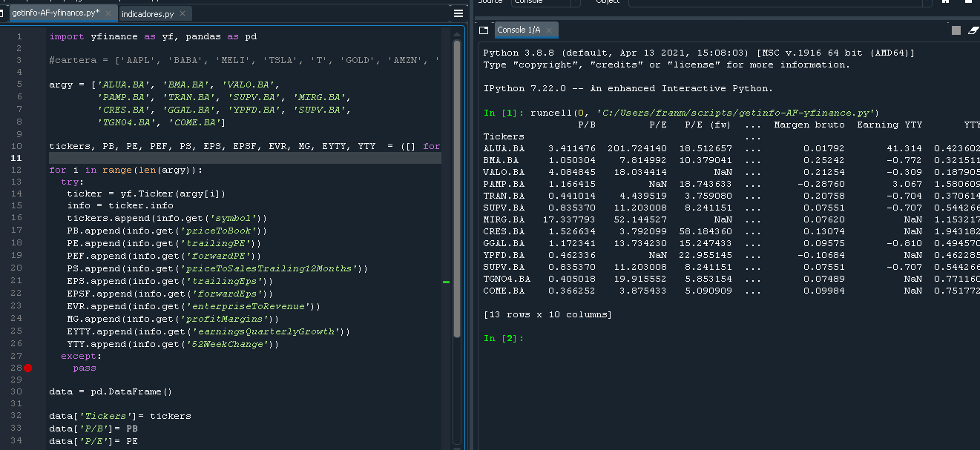This screenshot has width=980, height=450.
Task: Click the red breakpoint dot on line 28
Action: (27, 368)
